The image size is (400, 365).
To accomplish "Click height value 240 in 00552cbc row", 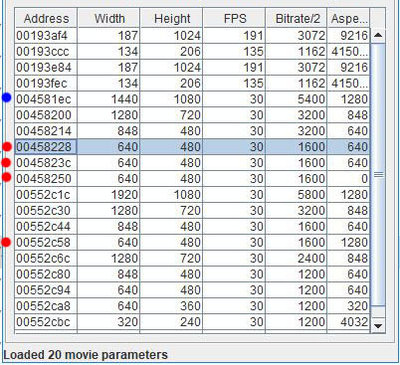I will [171, 322].
